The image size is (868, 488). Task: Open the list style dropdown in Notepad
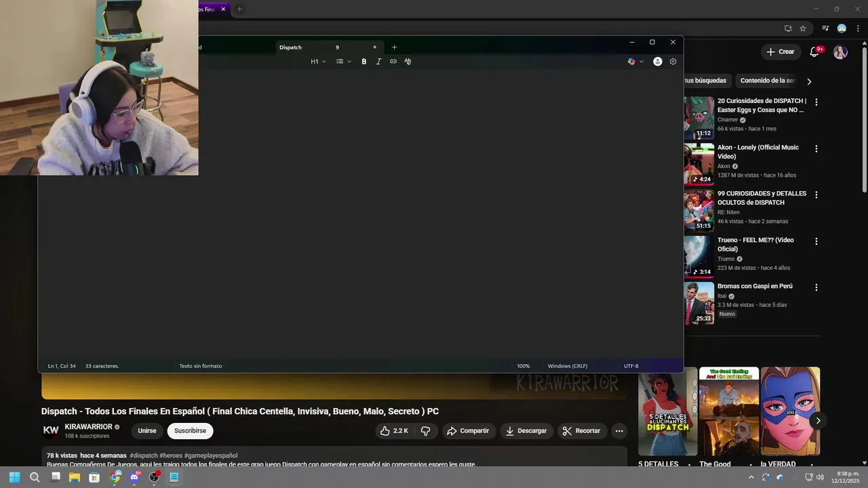344,62
